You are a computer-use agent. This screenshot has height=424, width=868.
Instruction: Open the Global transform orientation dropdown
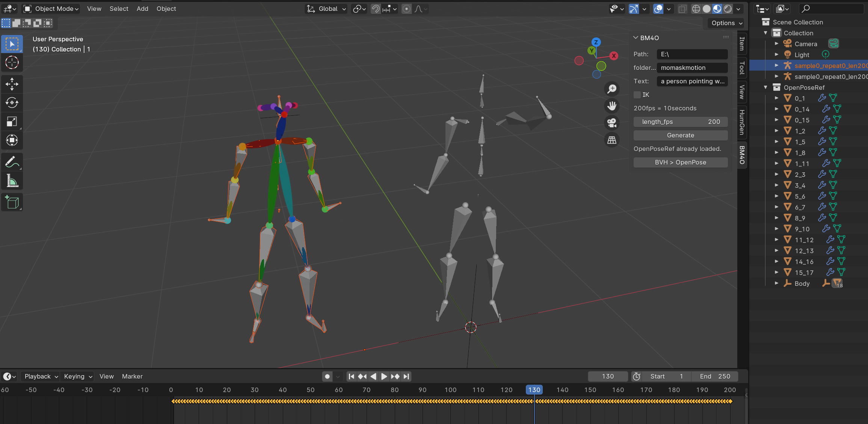326,9
